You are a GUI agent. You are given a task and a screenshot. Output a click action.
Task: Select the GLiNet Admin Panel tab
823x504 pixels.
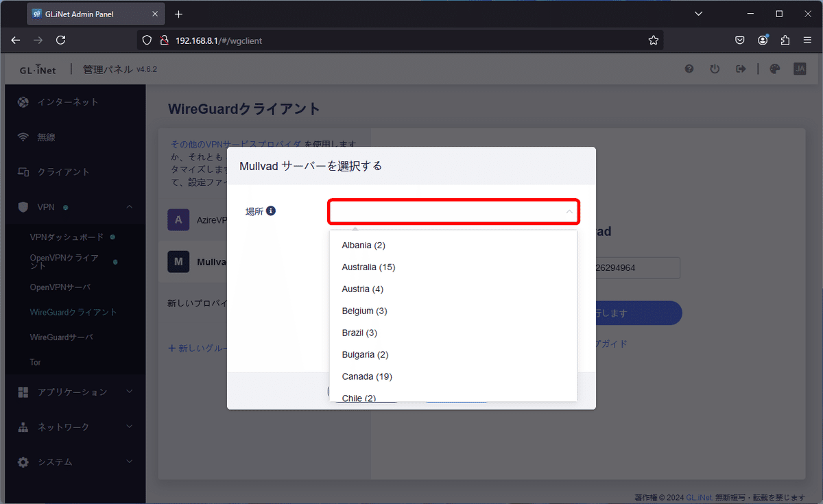tap(96, 14)
